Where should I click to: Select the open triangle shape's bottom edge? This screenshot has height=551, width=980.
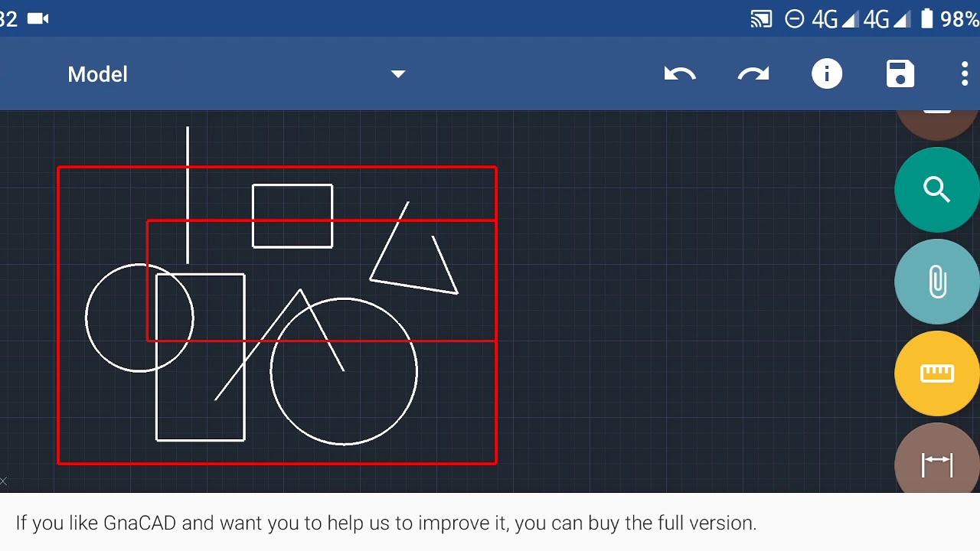pos(413,285)
